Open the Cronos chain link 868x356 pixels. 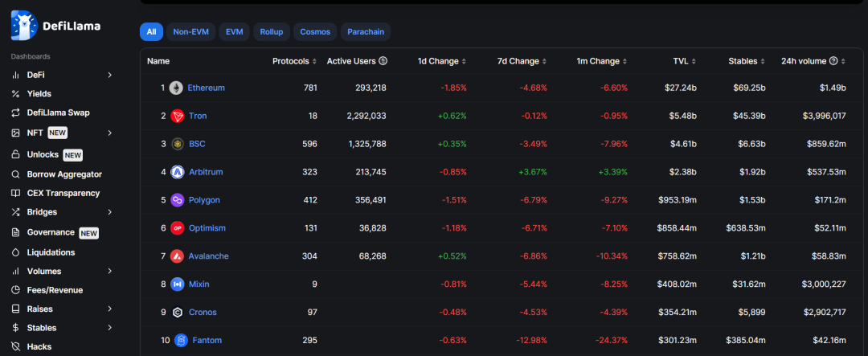[203, 313]
